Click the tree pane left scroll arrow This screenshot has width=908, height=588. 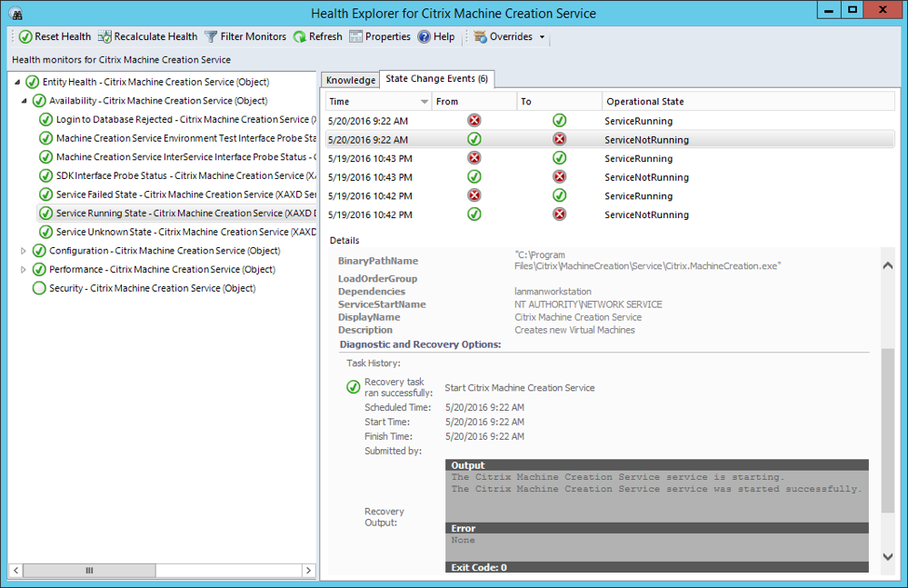(x=16, y=571)
